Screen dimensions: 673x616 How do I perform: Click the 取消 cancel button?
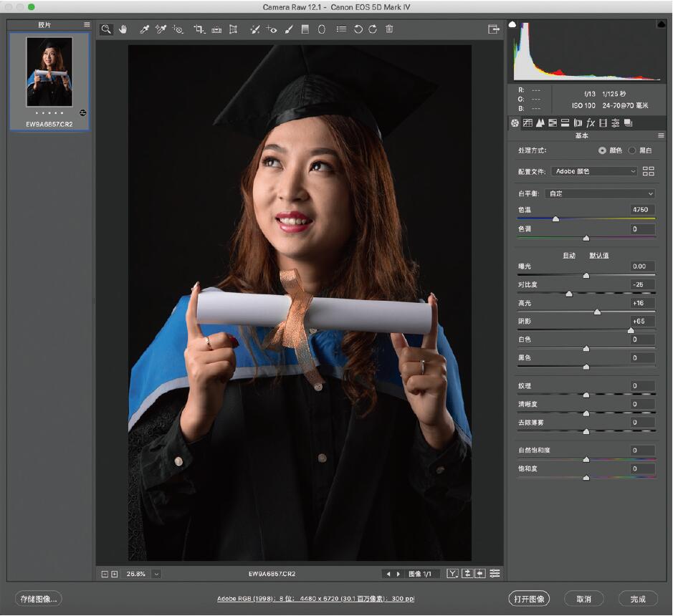point(583,599)
